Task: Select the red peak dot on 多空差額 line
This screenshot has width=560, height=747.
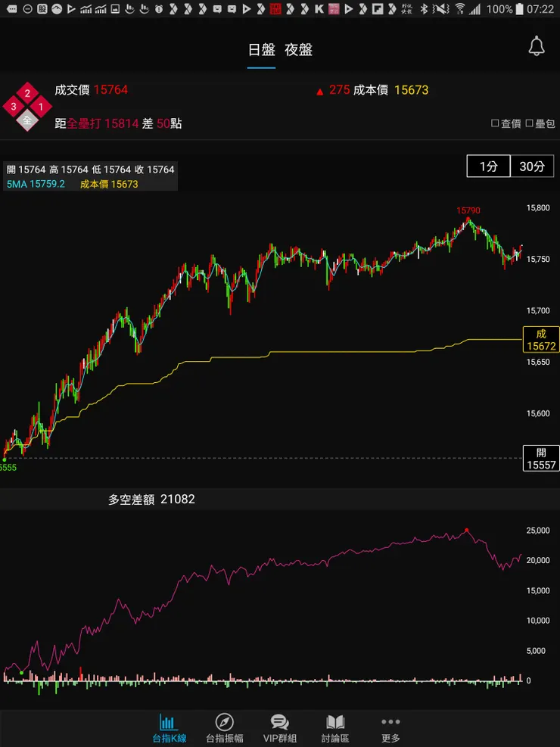Action: [467, 530]
